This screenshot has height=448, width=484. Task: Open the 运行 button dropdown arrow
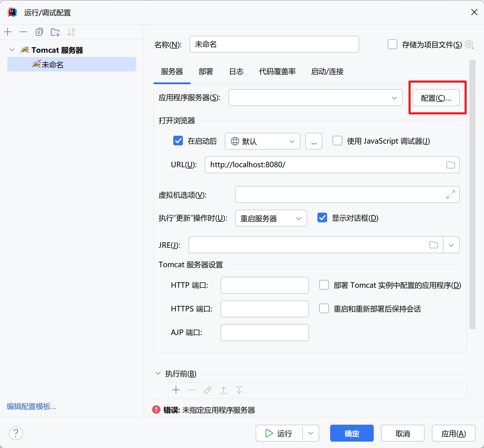coord(311,433)
